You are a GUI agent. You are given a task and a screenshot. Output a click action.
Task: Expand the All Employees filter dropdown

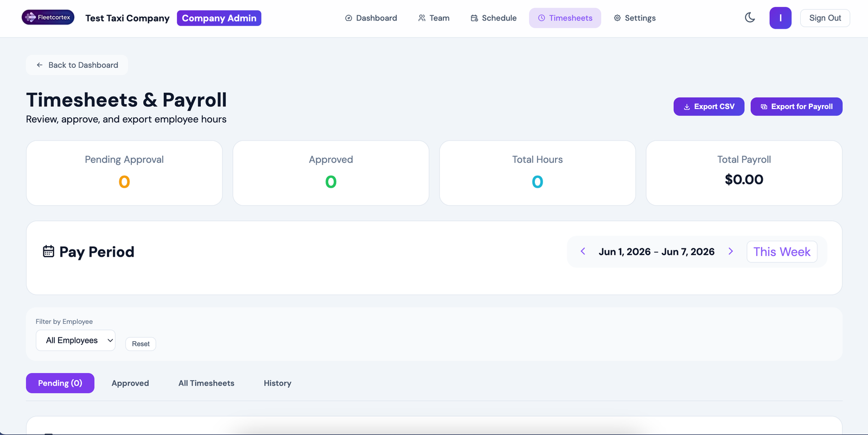point(75,341)
